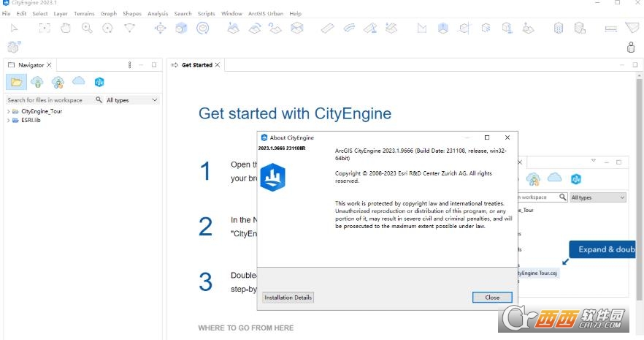Image resolution: width=644 pixels, height=340 pixels.
Task: Click the reset terrain tool
Action: 275,28
